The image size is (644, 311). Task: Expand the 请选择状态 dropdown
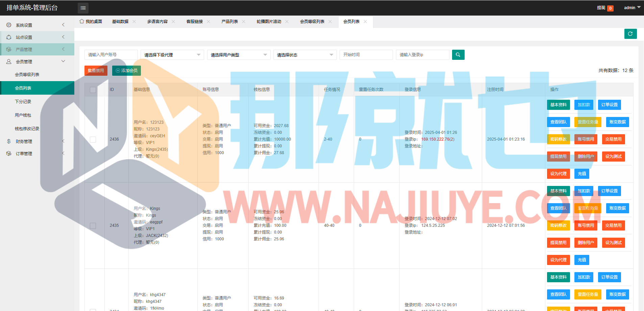pos(305,55)
